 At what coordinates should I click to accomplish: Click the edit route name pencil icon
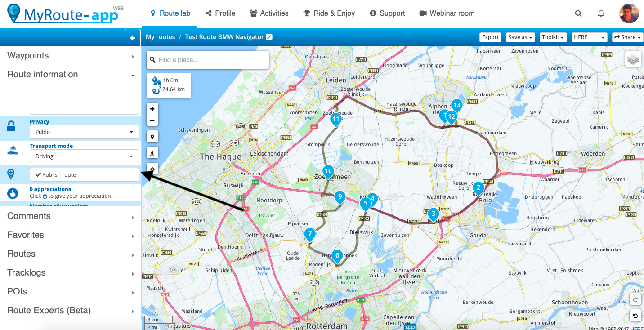(269, 37)
